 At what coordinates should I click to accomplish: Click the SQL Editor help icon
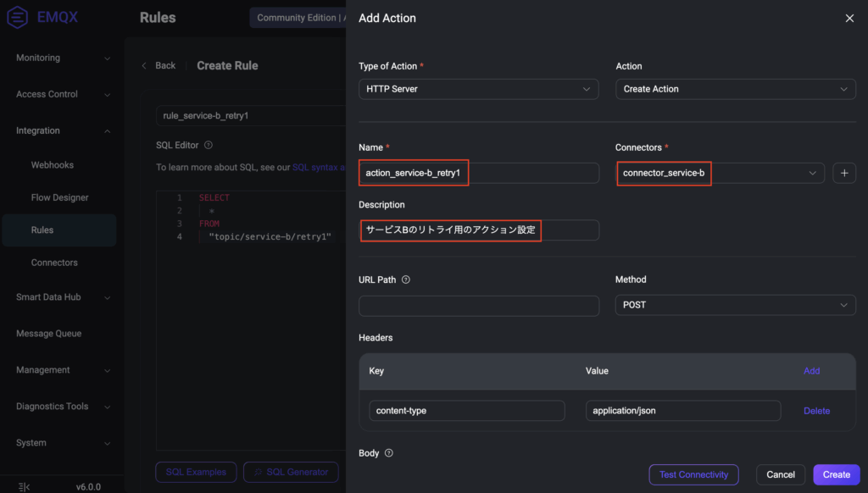tap(209, 145)
